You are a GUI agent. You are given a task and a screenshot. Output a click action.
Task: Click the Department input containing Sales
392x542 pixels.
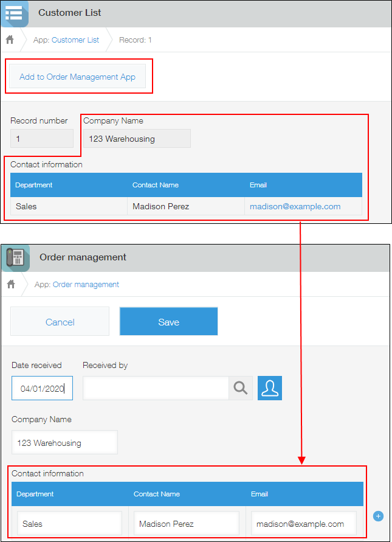point(69,523)
